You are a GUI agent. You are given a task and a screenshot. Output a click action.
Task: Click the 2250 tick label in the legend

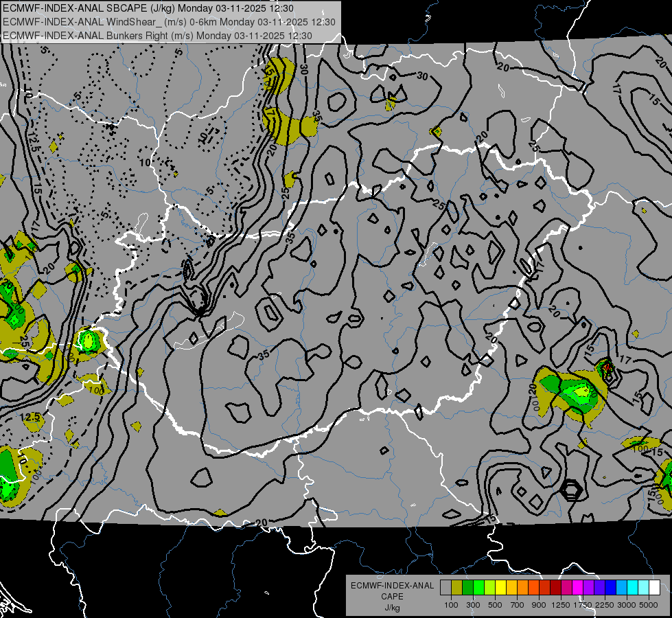[x=605, y=605]
